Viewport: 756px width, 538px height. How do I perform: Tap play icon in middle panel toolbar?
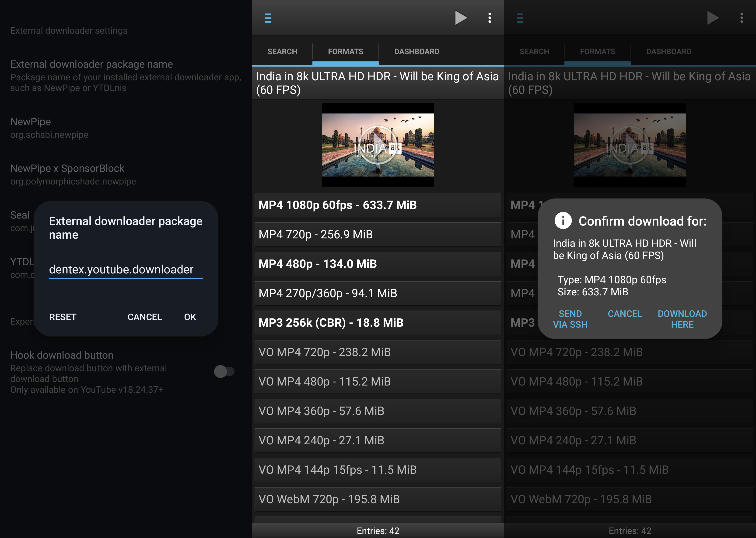pos(461,18)
